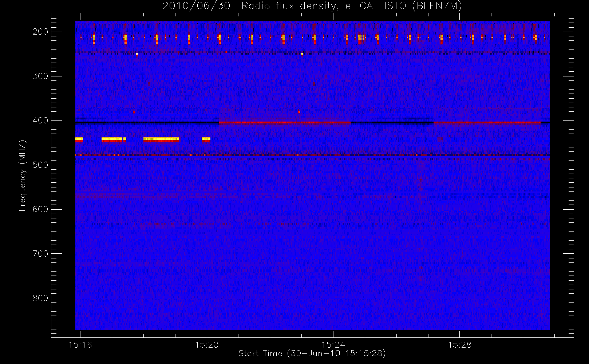This screenshot has height=364, width=589.
Task: Click the 700 frequency tick label
Action: coord(40,254)
